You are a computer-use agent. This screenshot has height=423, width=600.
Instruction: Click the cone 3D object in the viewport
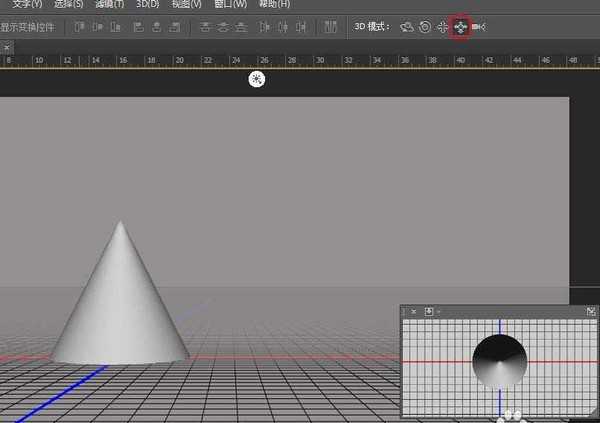click(x=120, y=300)
